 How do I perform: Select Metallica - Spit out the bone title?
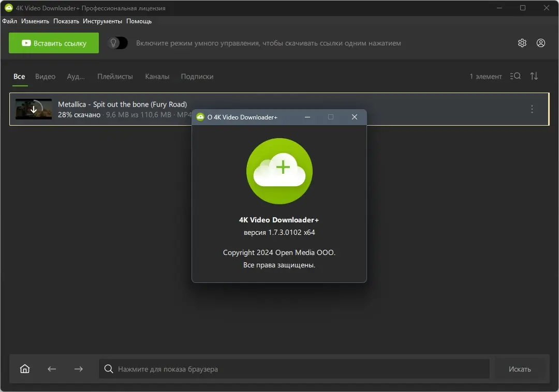[x=122, y=104]
